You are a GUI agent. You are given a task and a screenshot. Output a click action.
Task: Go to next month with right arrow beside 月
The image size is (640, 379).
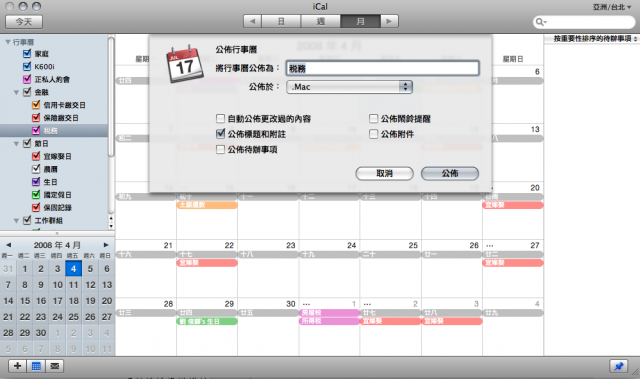click(x=389, y=21)
